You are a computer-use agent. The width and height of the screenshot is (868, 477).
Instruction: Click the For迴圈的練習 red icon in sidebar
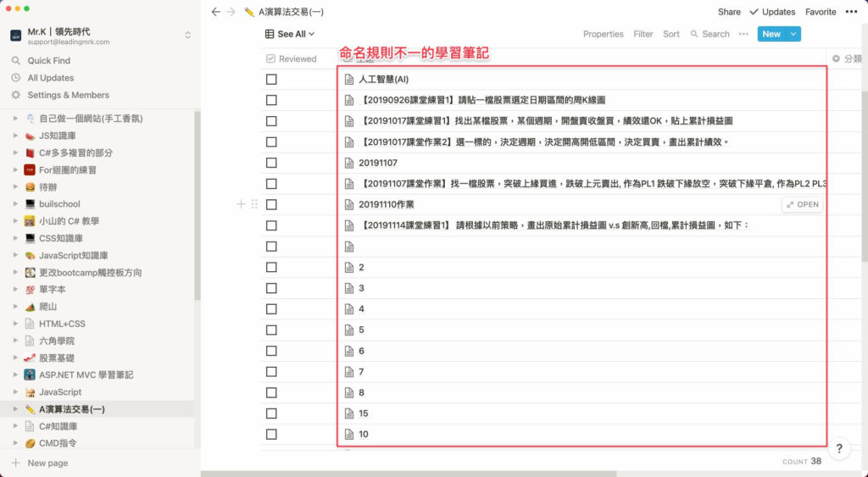[x=30, y=170]
